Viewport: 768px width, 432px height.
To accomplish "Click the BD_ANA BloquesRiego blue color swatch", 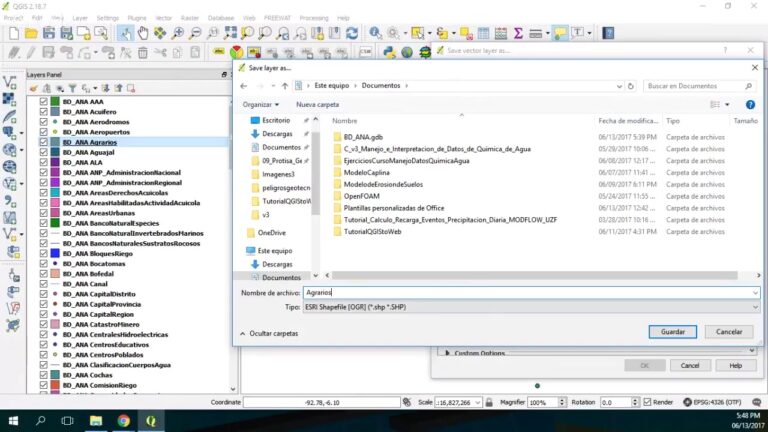I will click(x=55, y=253).
